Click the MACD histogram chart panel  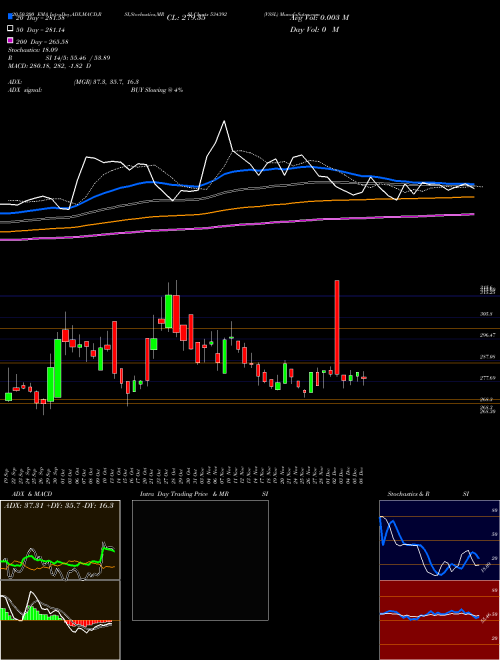click(60, 620)
